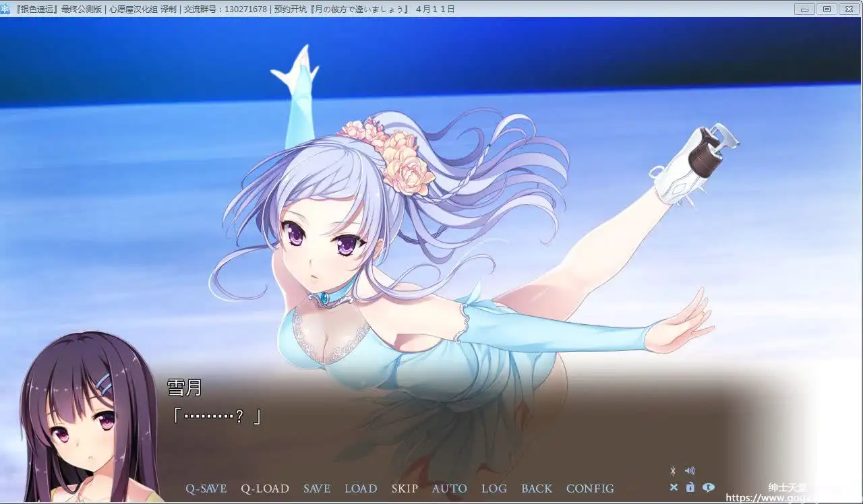Screen dimensions: 863x504
Task: Hide the message window via the eye icon
Action: pos(708,487)
